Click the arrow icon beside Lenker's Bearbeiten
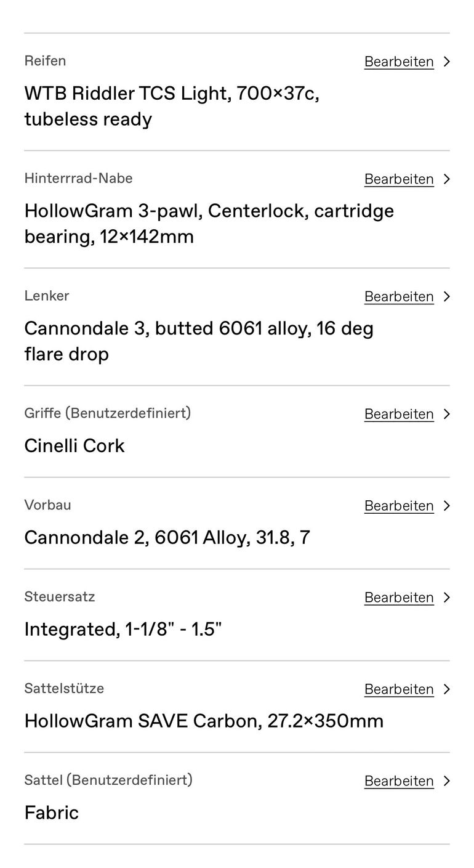 click(x=447, y=297)
